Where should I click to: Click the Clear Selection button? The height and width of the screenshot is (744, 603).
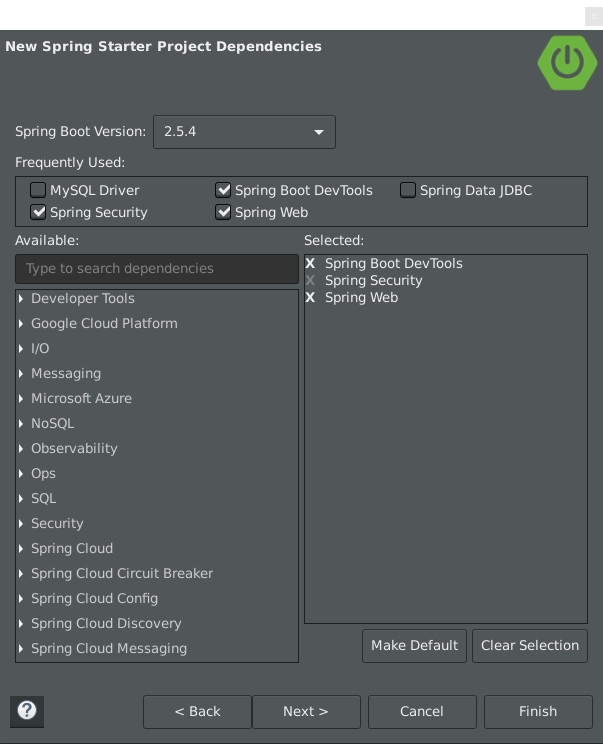tap(530, 646)
